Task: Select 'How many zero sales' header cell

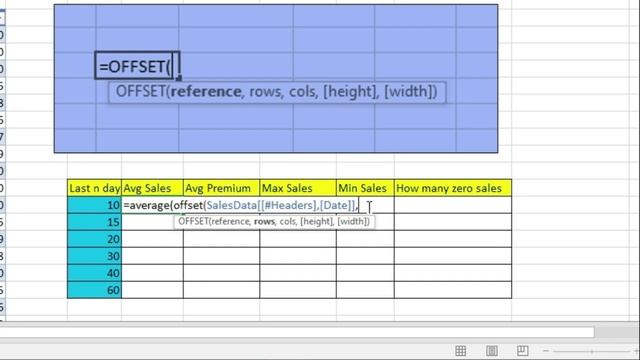Action: point(453,188)
